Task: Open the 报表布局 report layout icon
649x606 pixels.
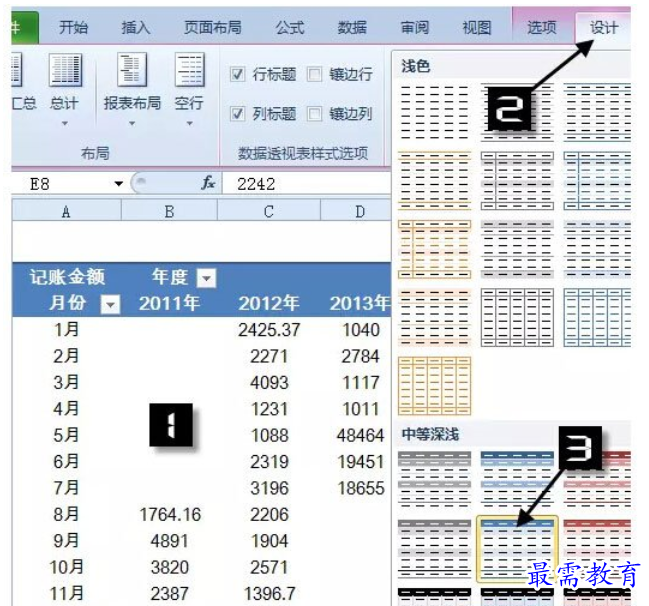Action: tap(132, 69)
